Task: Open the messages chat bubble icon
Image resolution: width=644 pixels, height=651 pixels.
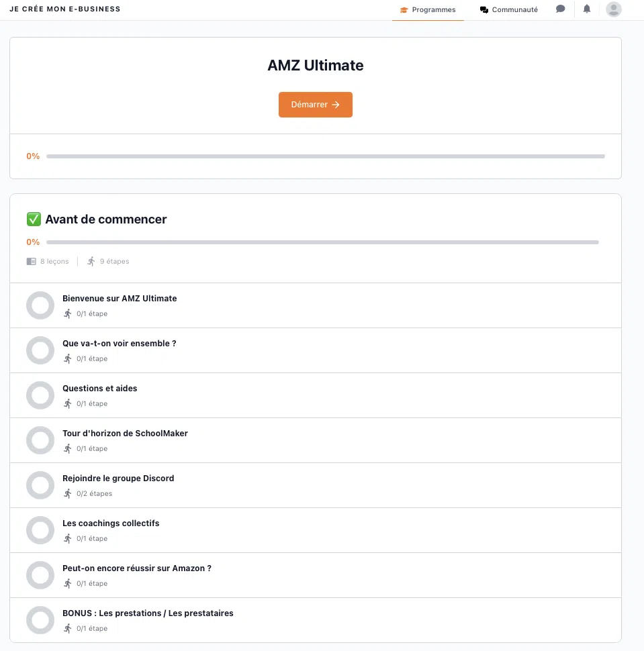Action: point(560,9)
